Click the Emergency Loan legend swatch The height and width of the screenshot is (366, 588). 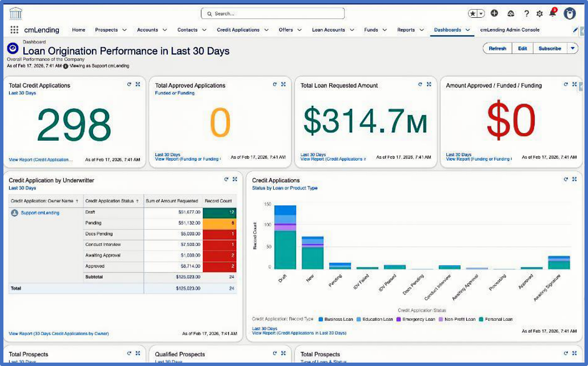click(399, 320)
